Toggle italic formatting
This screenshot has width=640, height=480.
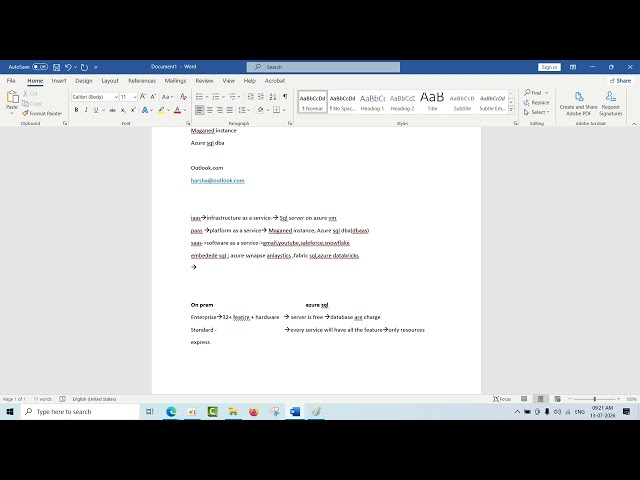[86, 110]
